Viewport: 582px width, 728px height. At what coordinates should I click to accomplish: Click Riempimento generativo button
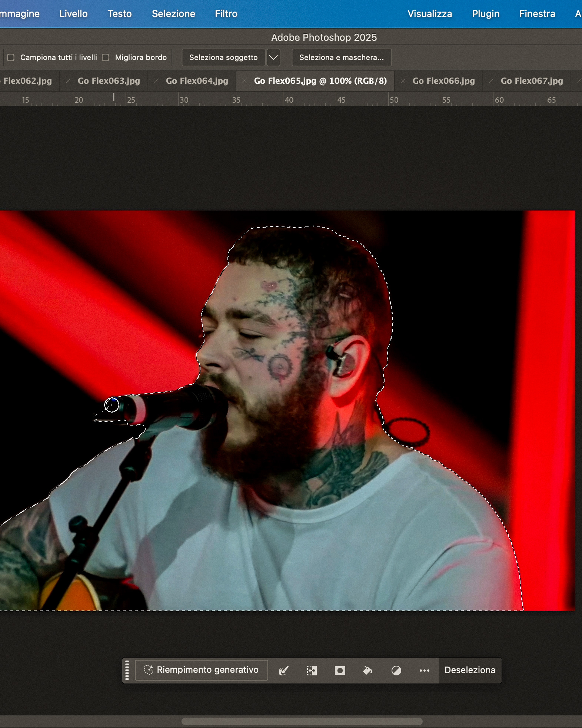point(202,670)
